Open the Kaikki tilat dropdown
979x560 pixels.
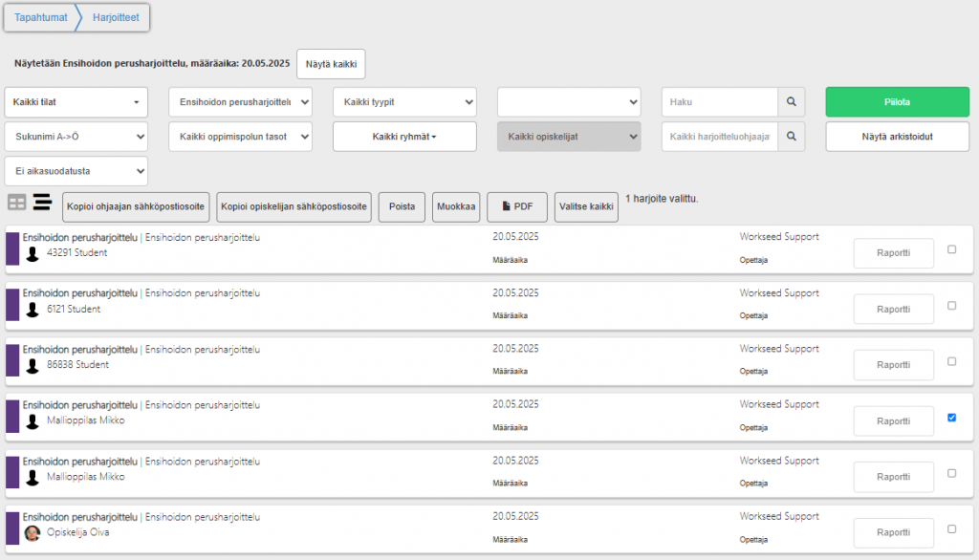coord(76,101)
